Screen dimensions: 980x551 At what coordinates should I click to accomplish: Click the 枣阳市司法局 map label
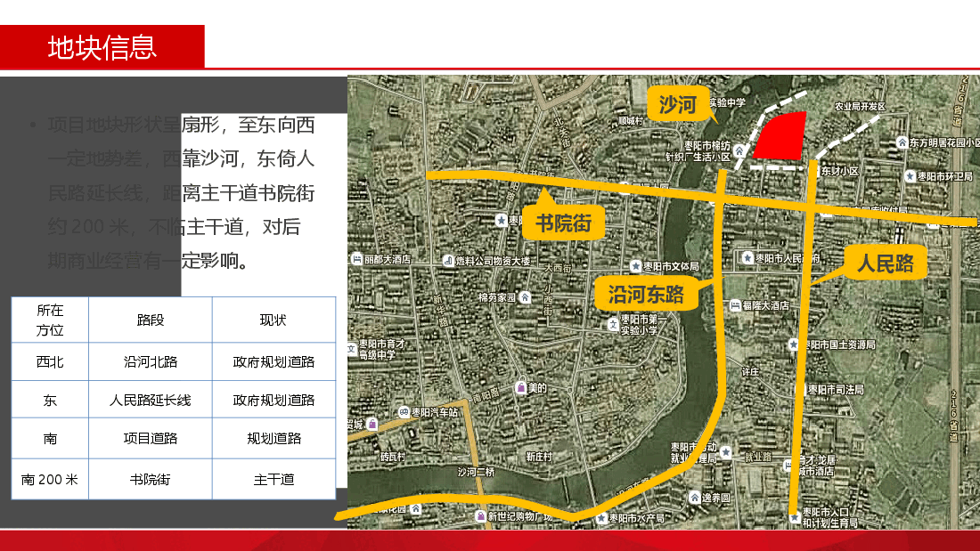pyautogui.click(x=835, y=389)
